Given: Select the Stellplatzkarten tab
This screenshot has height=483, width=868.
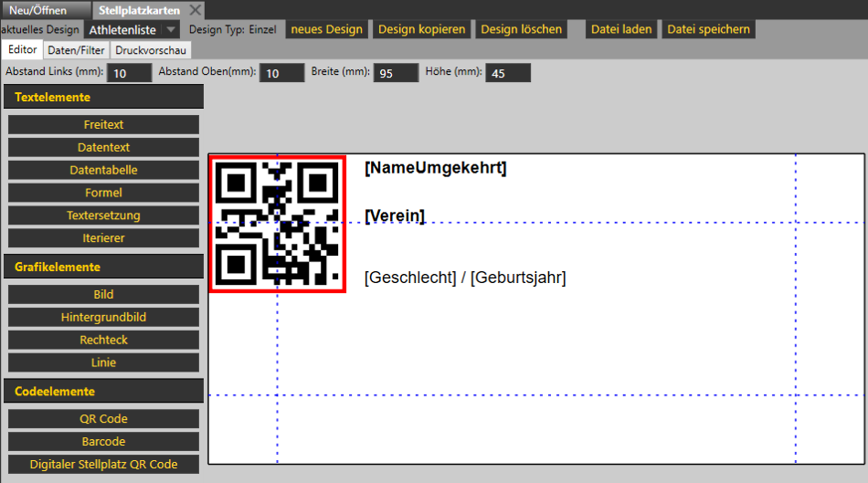Looking at the screenshot, I should pos(139,11).
